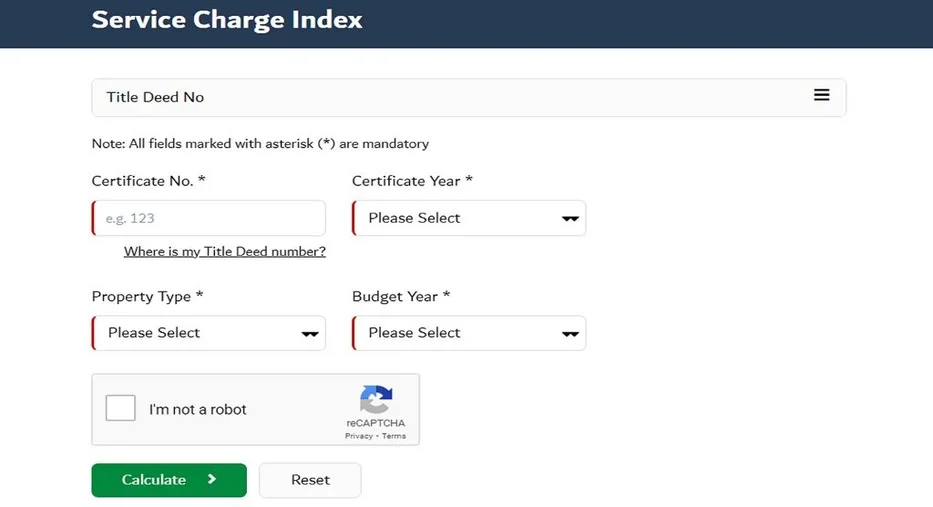Click the Reset button
Image resolution: width=933 pixels, height=507 pixels.
click(x=310, y=480)
